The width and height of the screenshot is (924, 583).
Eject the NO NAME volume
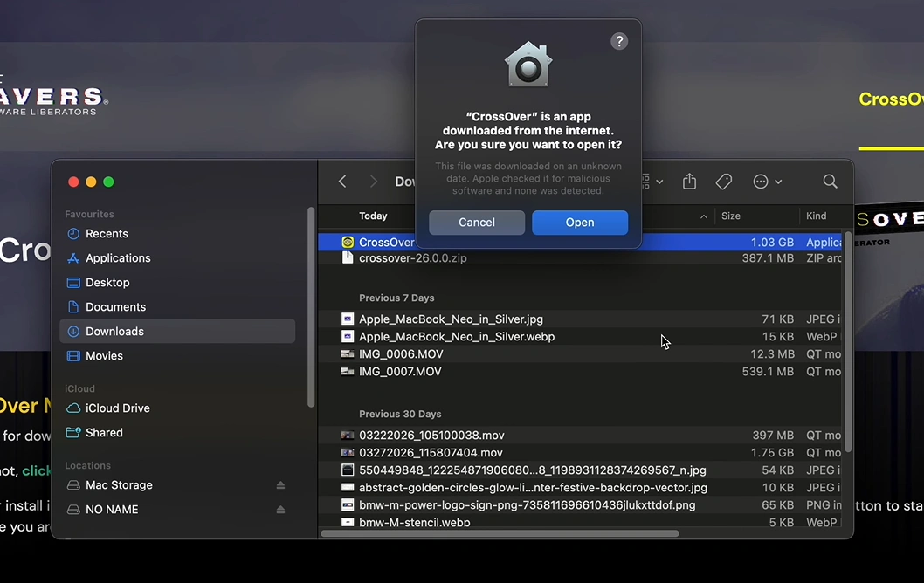point(279,509)
